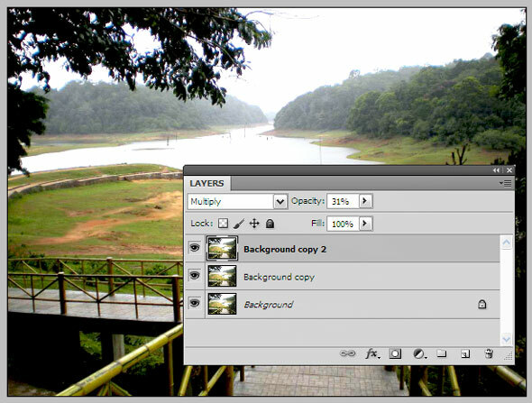Create a new layer
The image size is (532, 403).
[465, 353]
